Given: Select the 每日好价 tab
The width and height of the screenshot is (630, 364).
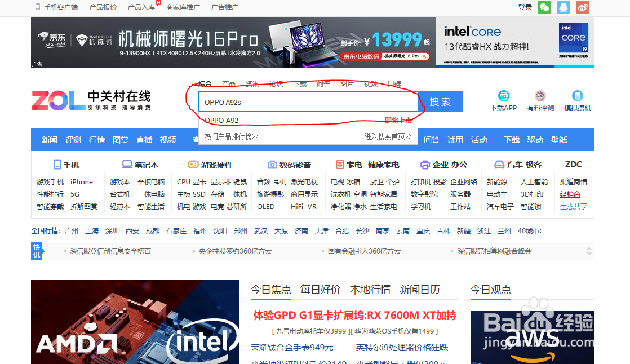Looking at the screenshot, I should pyautogui.click(x=320, y=290).
